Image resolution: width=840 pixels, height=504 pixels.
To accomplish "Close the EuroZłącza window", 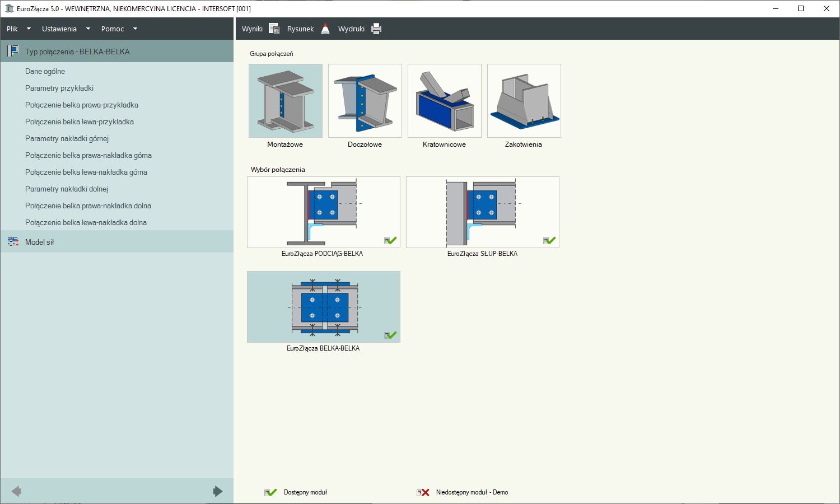I will 827,8.
